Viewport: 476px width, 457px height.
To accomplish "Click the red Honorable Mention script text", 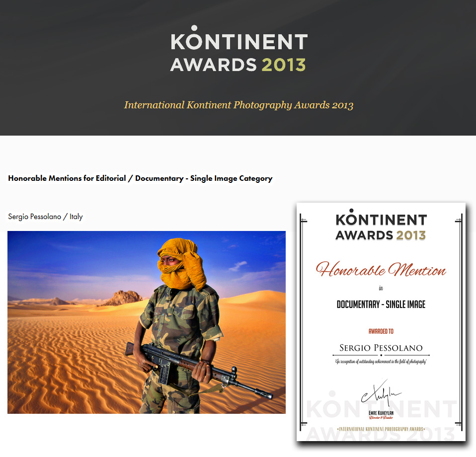I will tap(382, 270).
